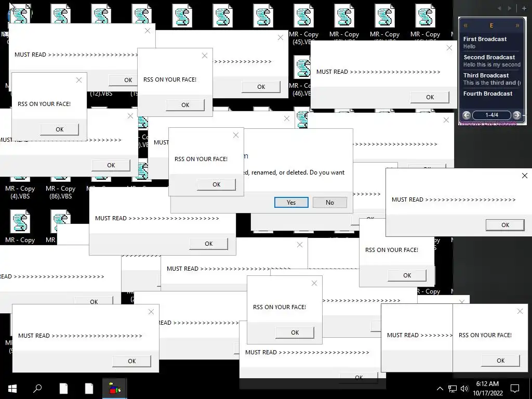This screenshot has width=532, height=399.
Task: Open the Second Broadcast feed item
Action: click(491, 61)
